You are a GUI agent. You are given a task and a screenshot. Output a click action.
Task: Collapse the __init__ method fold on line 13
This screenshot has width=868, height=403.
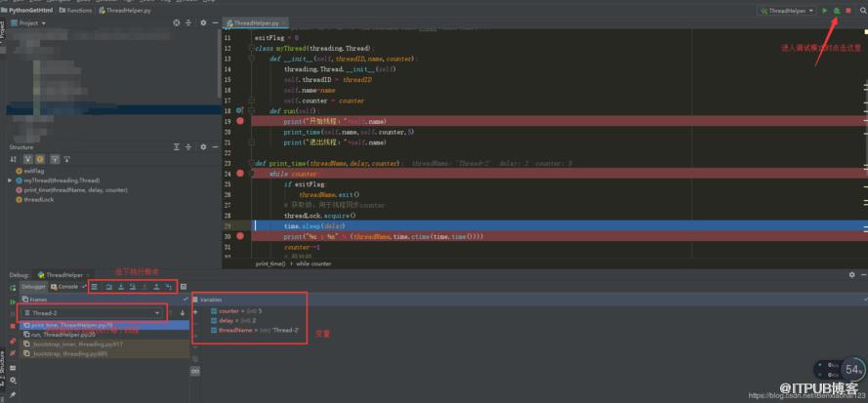pyautogui.click(x=251, y=59)
